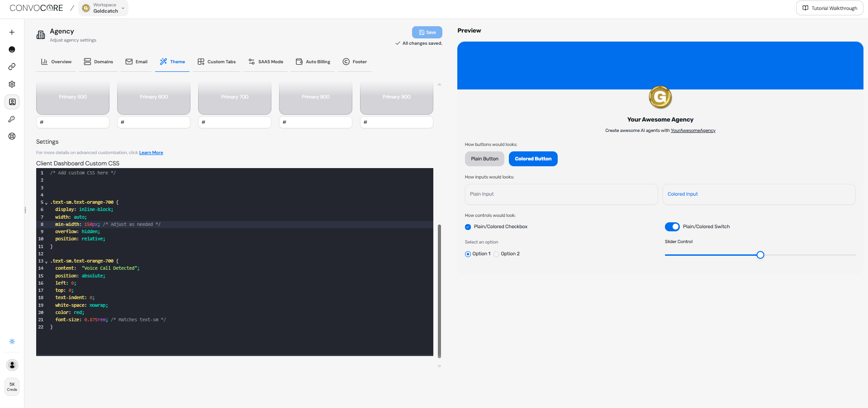This screenshot has width=868, height=408.
Task: Toggle light/dark theme with the sun icon
Action: tap(12, 341)
